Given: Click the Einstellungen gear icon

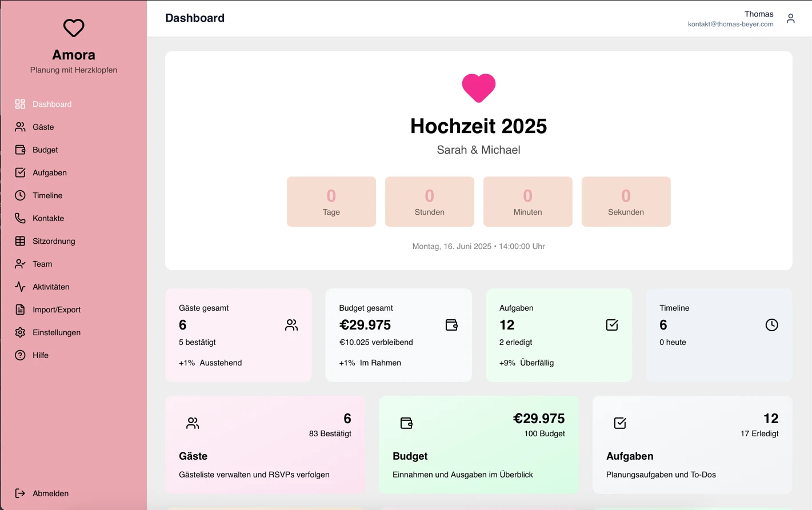Looking at the screenshot, I should pyautogui.click(x=19, y=332).
